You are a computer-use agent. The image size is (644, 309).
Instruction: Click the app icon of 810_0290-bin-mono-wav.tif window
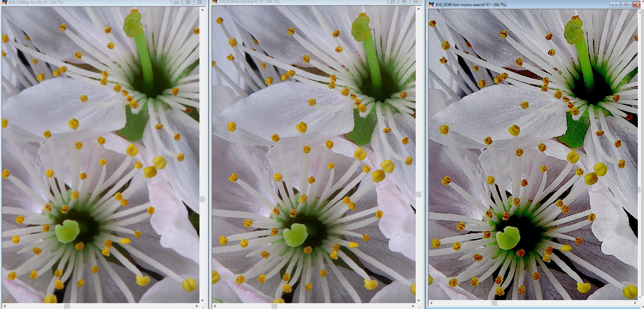point(432,4)
